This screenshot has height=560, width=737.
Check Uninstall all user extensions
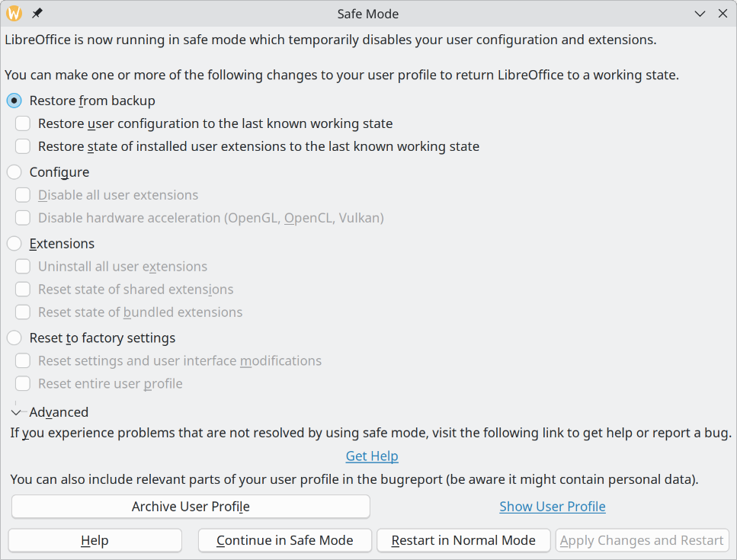24,267
